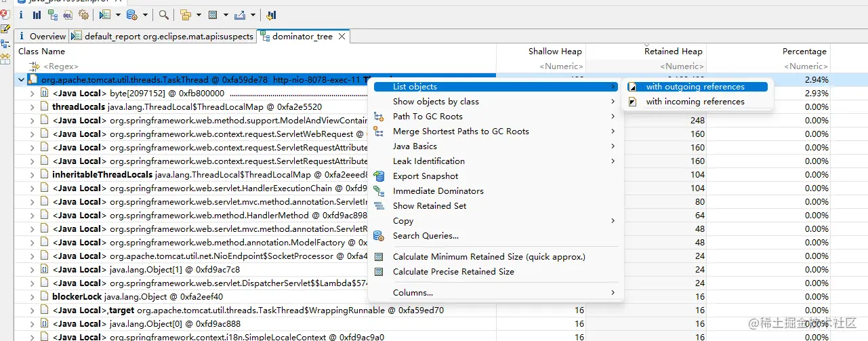
Task: Click the file icon of the byte[2097152] row
Action: (x=45, y=93)
